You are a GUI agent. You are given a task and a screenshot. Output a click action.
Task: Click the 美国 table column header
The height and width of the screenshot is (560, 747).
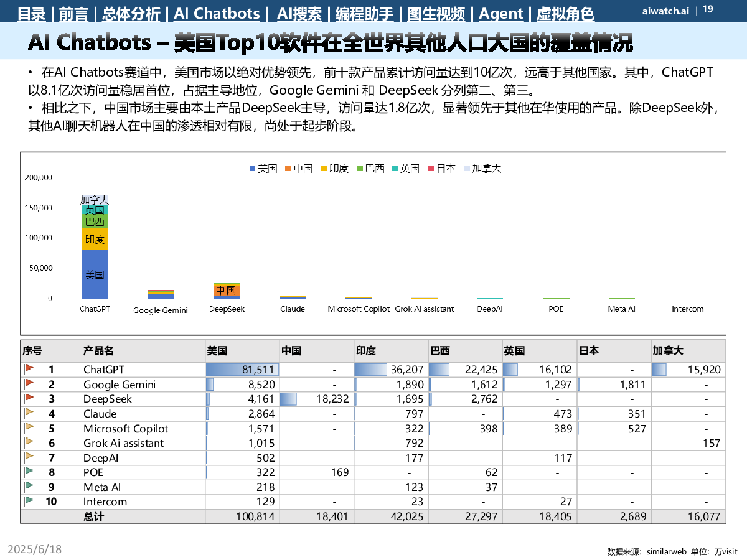point(242,351)
